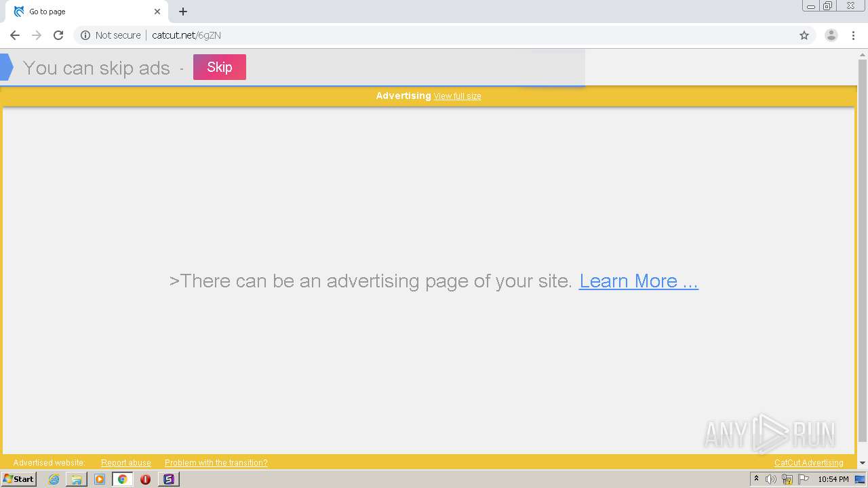Click the Advertised website label

(x=49, y=463)
